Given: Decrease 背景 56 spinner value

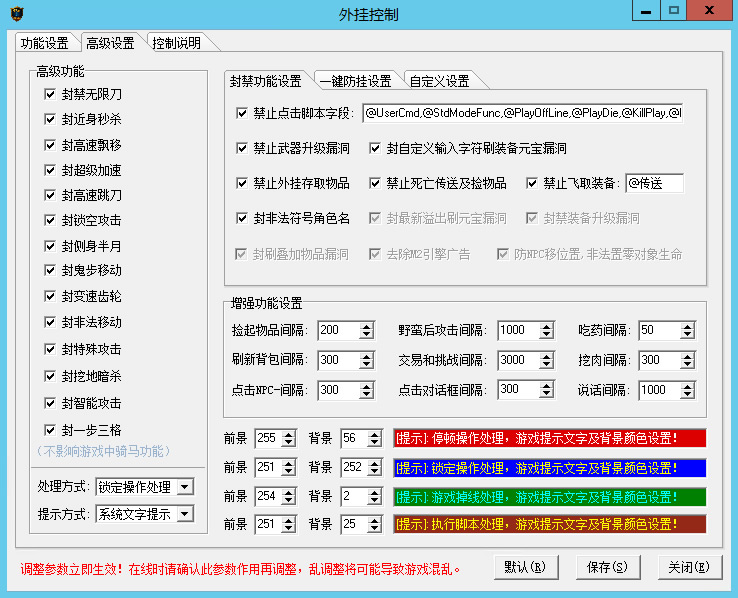Looking at the screenshot, I should 375,443.
